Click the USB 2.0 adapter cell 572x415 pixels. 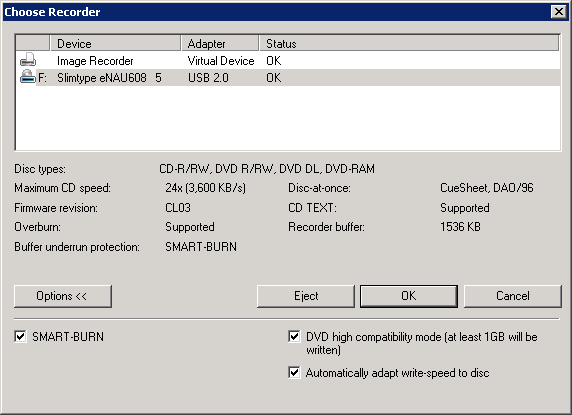(x=208, y=78)
